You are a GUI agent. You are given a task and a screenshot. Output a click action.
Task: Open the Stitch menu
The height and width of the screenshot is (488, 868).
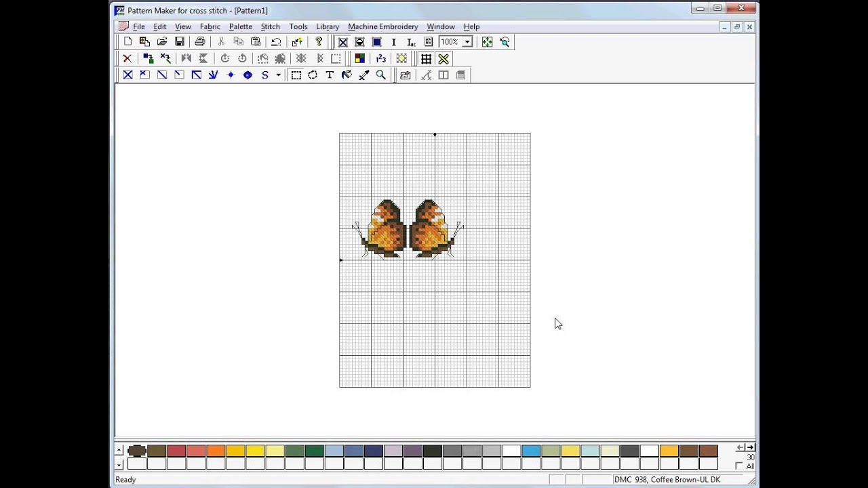[271, 26]
